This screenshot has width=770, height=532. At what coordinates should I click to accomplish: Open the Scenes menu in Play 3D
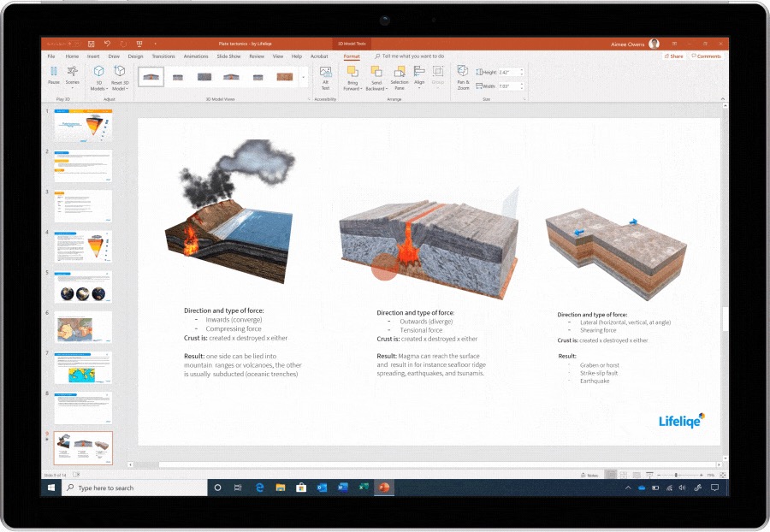pyautogui.click(x=73, y=77)
